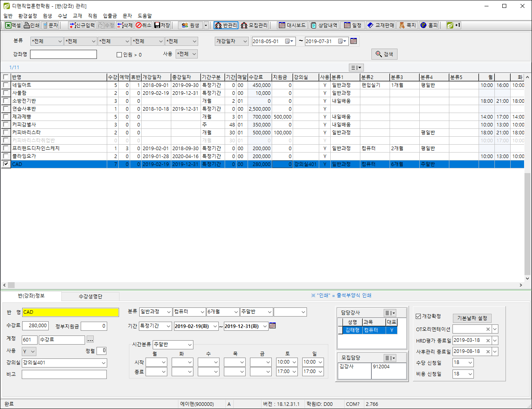Open list options icon above the class table
The height and width of the screenshot is (409, 532).
(x=356, y=68)
